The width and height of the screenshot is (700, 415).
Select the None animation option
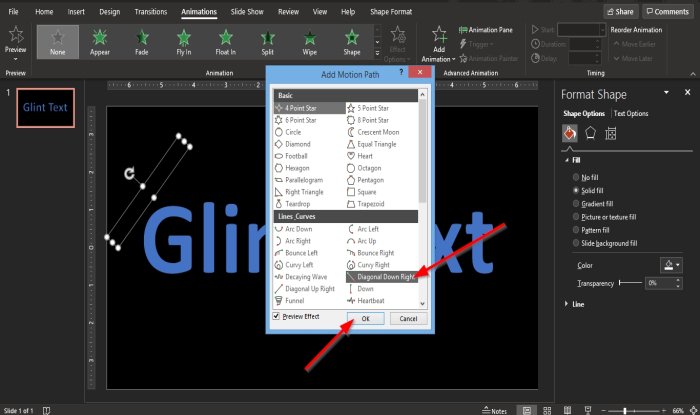pyautogui.click(x=58, y=42)
